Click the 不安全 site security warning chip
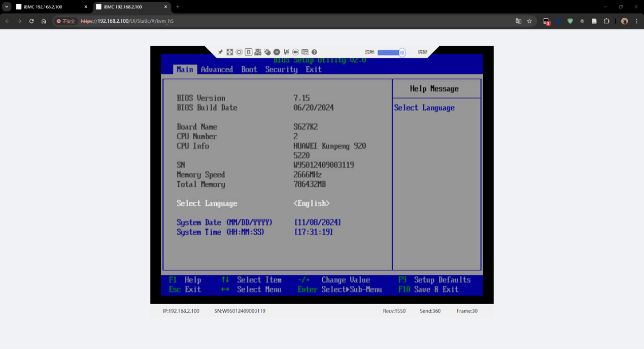 [x=66, y=21]
